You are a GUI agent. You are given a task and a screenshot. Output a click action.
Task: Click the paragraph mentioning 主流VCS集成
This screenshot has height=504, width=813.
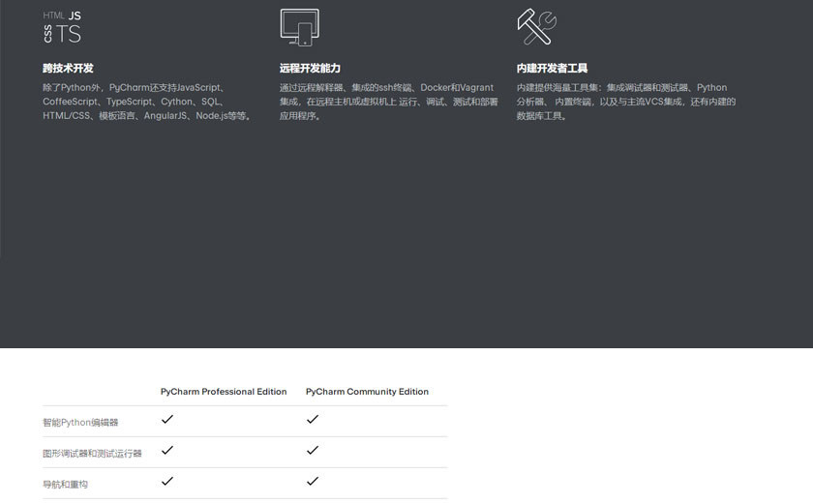(x=626, y=102)
